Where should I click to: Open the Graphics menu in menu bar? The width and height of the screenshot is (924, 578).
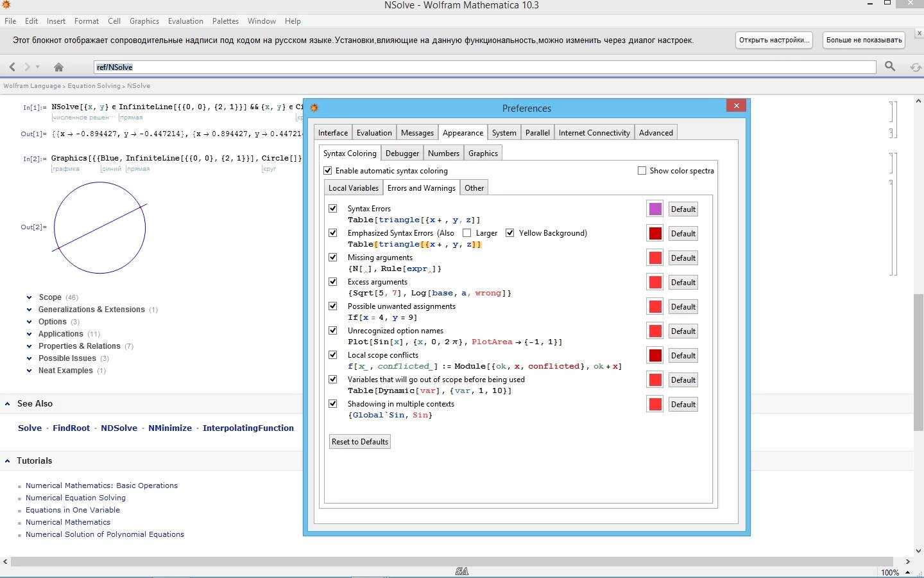pyautogui.click(x=144, y=21)
